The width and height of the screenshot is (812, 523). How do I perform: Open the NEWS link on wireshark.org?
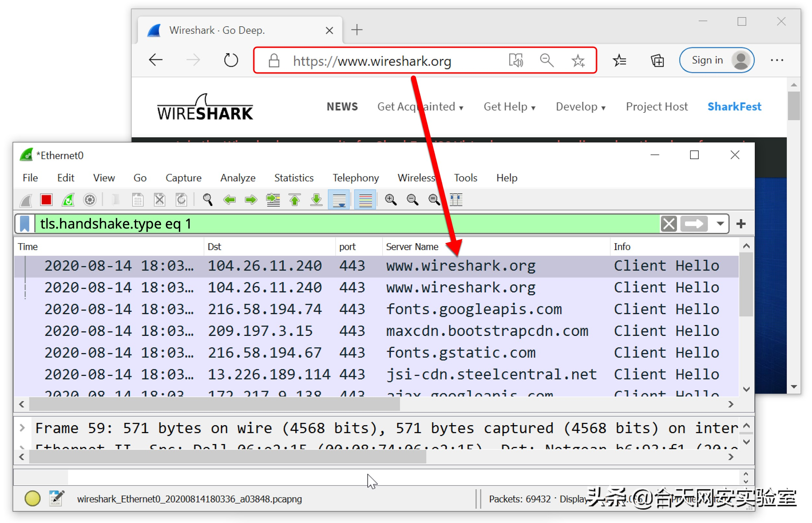point(342,107)
